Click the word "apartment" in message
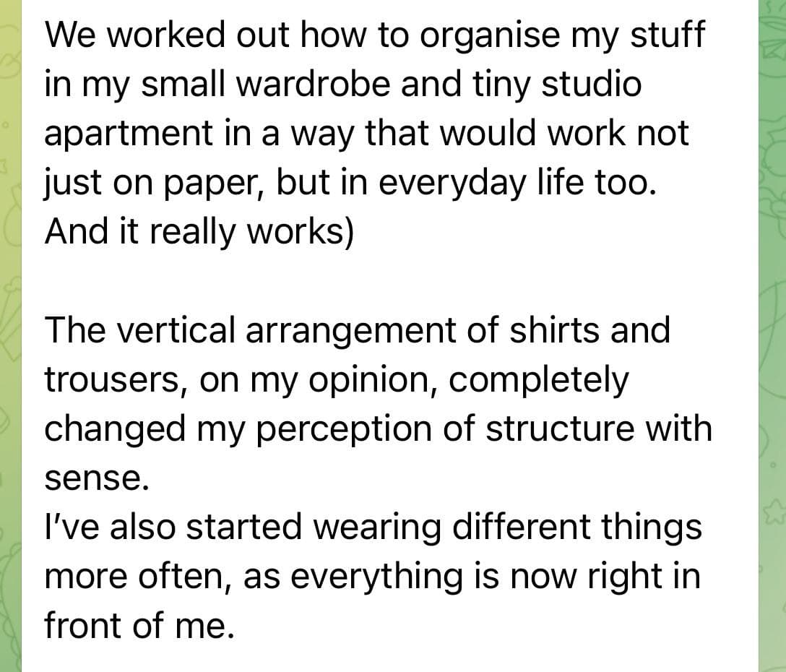Viewport: 786px width, 672px height. tap(129, 134)
